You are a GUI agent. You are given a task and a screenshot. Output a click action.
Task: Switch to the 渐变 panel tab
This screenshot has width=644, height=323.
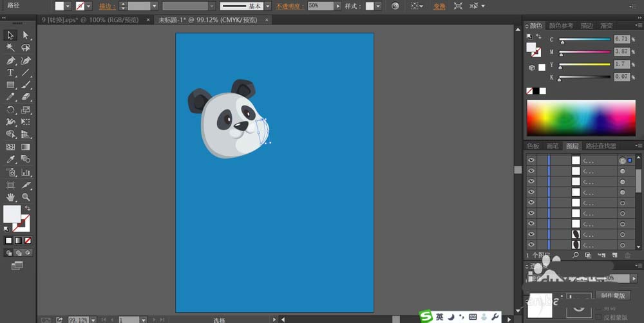pos(607,26)
